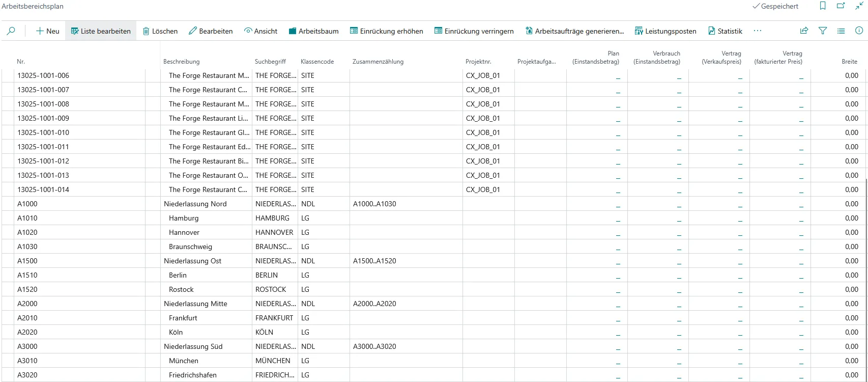Click the collapse arrows icon at top
Image resolution: width=868 pixels, height=382 pixels.
coord(859,6)
